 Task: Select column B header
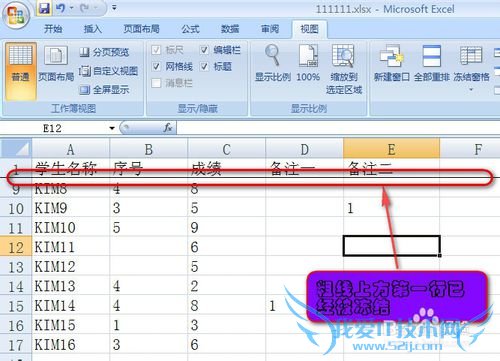click(149, 149)
